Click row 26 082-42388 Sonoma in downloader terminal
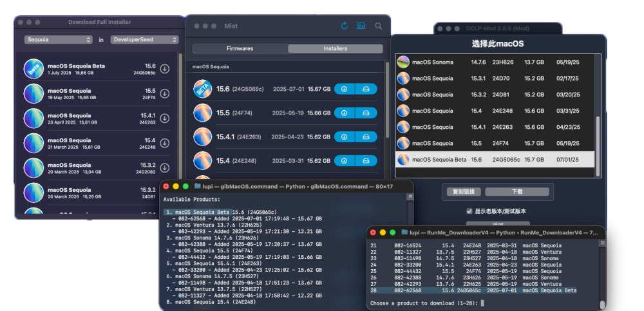The image size is (644, 311). tap(464, 278)
